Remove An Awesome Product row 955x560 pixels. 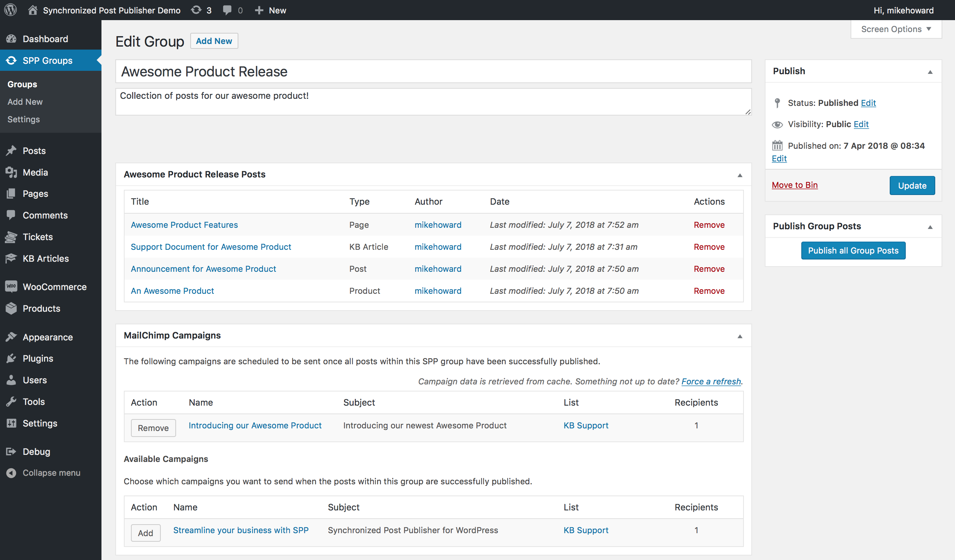click(x=709, y=291)
